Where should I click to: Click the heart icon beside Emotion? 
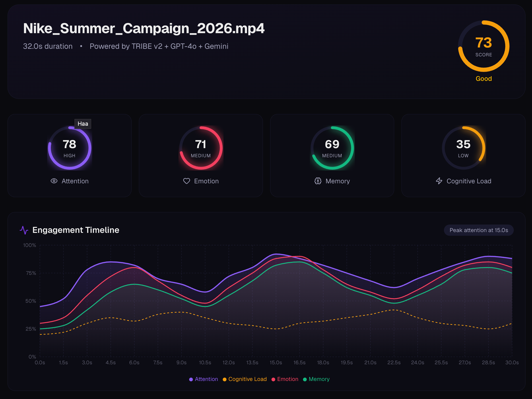click(x=187, y=181)
